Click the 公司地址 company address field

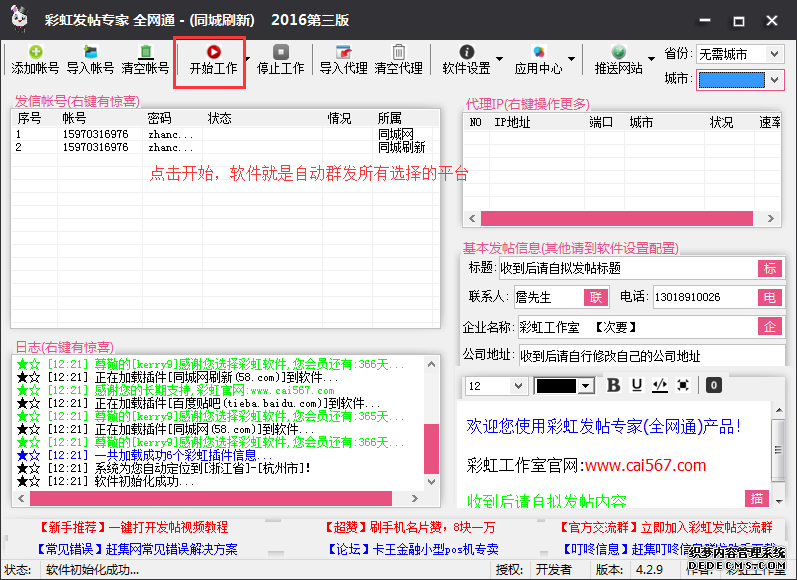click(651, 356)
